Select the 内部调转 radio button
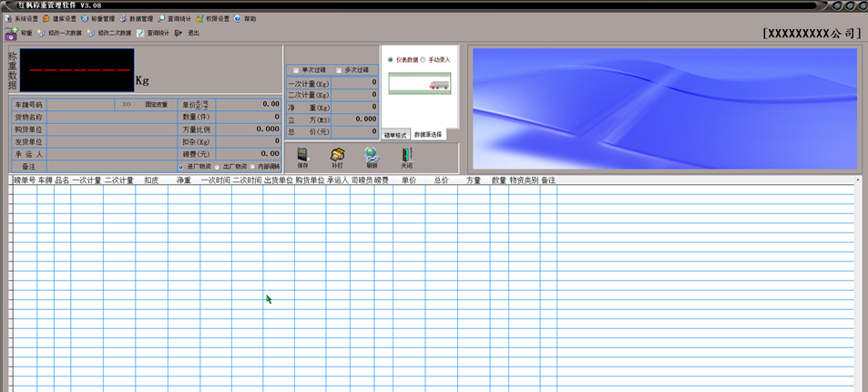868x392 pixels. click(x=253, y=167)
